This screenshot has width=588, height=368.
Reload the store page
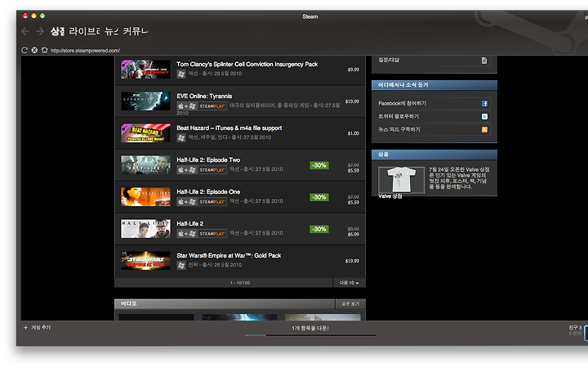(24, 50)
